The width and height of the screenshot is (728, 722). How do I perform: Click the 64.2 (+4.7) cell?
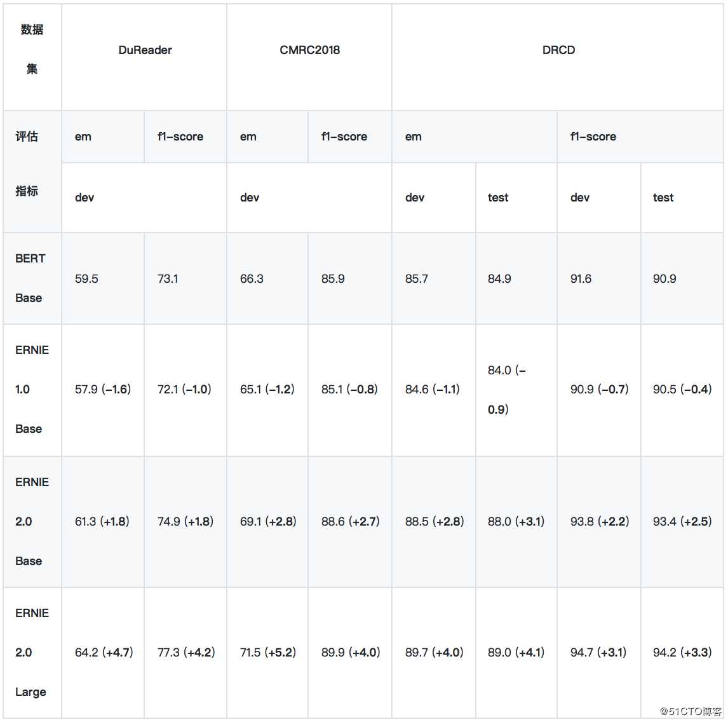click(103, 652)
